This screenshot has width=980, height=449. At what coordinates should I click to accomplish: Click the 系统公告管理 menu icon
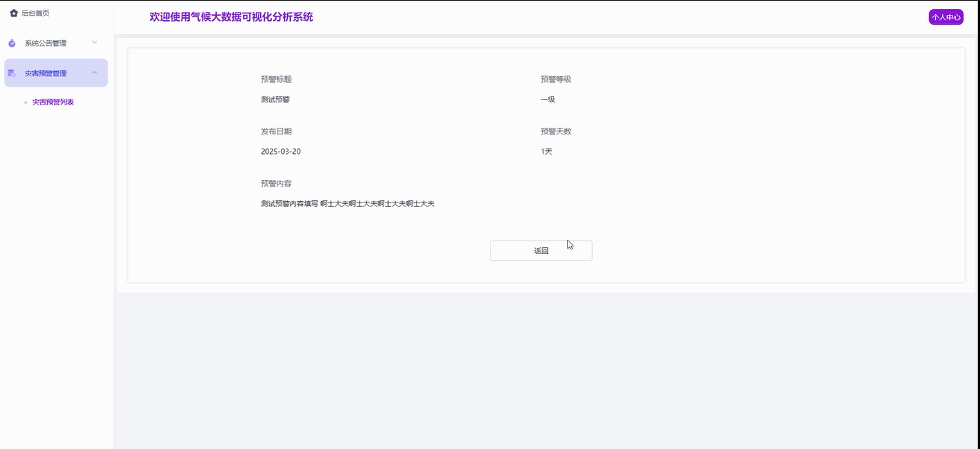(x=12, y=43)
